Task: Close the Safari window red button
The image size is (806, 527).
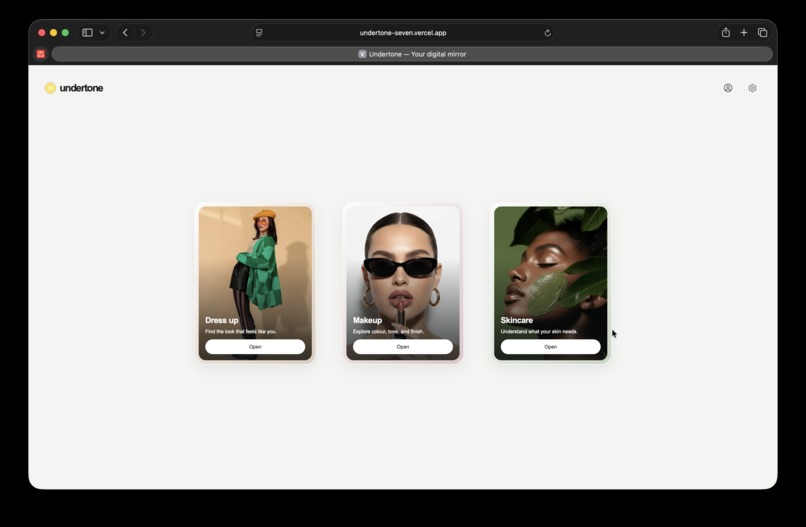Action: [42, 32]
